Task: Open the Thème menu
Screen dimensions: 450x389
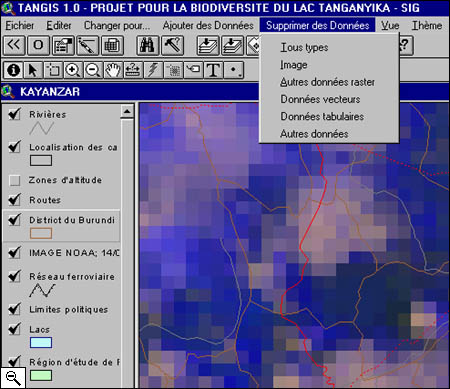Action: (x=427, y=25)
